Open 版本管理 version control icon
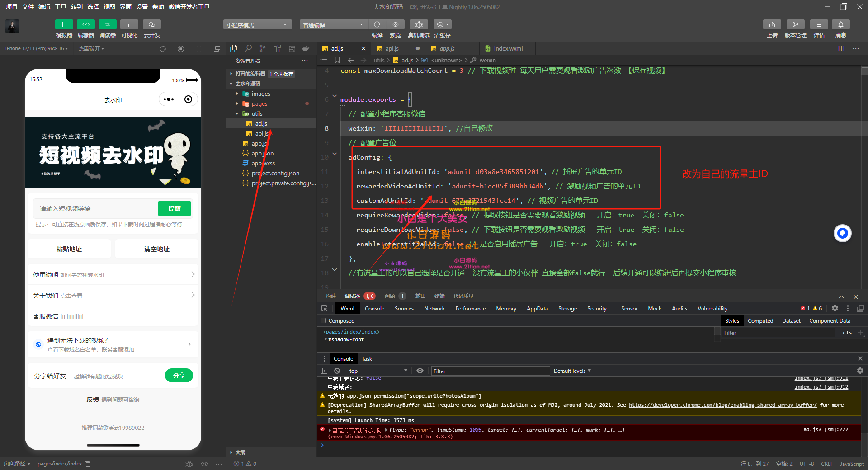The width and height of the screenshot is (868, 470). click(x=795, y=24)
